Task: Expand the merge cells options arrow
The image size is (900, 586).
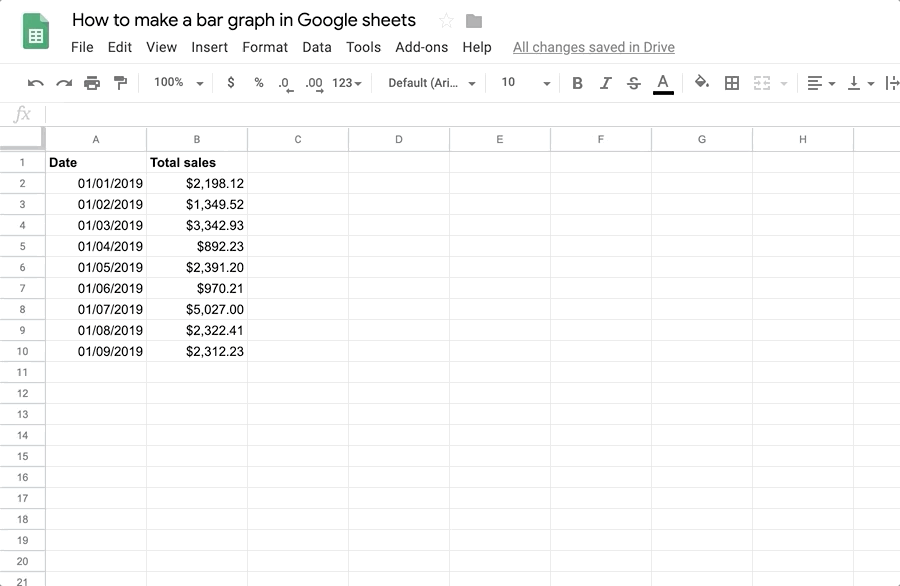Action: tap(784, 84)
